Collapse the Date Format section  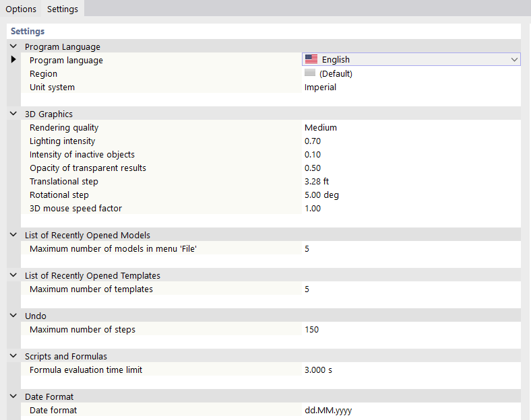[x=13, y=396]
